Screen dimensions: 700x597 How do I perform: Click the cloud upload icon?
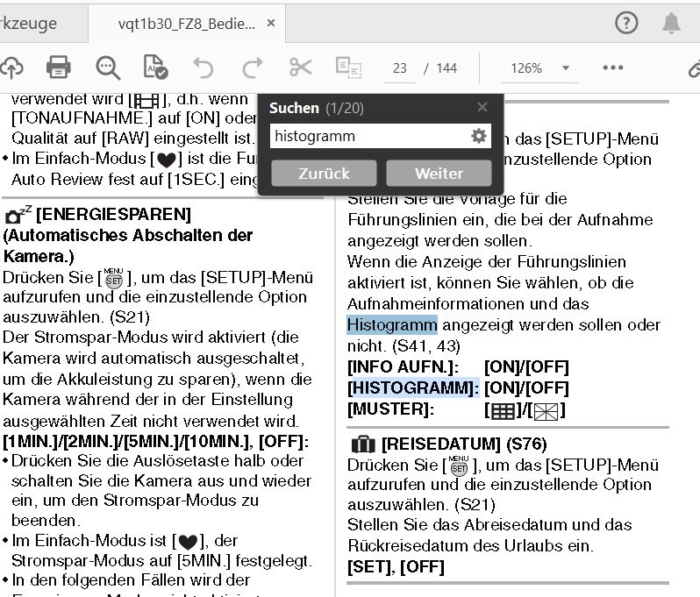[x=11, y=68]
